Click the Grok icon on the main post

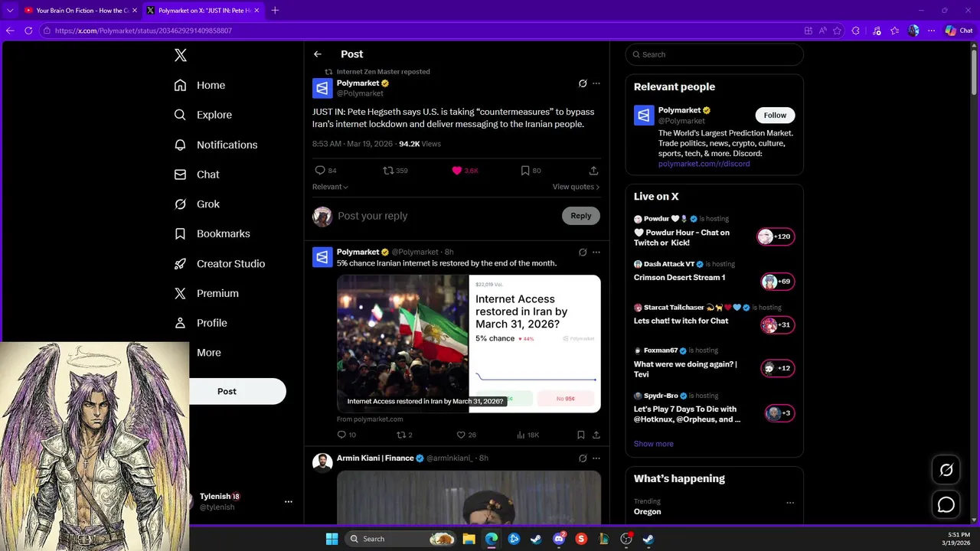(x=583, y=83)
